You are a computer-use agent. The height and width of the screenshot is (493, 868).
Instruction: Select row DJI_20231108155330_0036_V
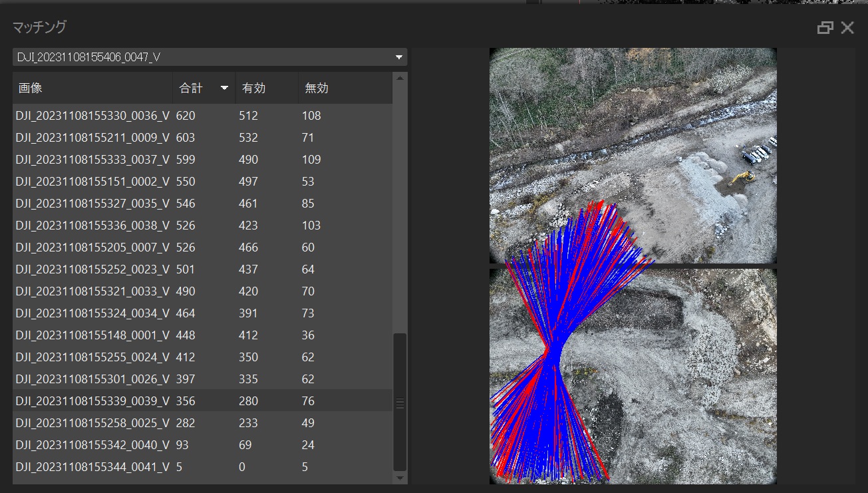tap(93, 116)
